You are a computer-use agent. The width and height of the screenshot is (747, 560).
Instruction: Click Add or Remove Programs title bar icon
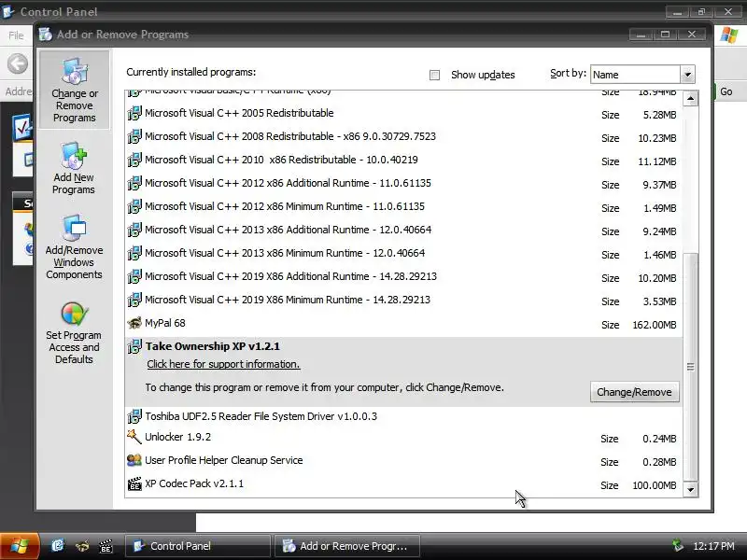(x=45, y=35)
